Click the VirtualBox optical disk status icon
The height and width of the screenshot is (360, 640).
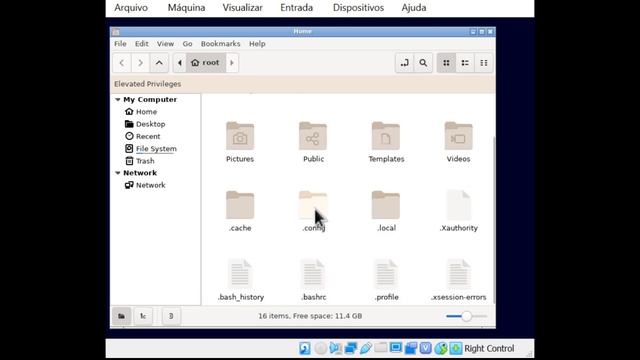pyautogui.click(x=320, y=348)
